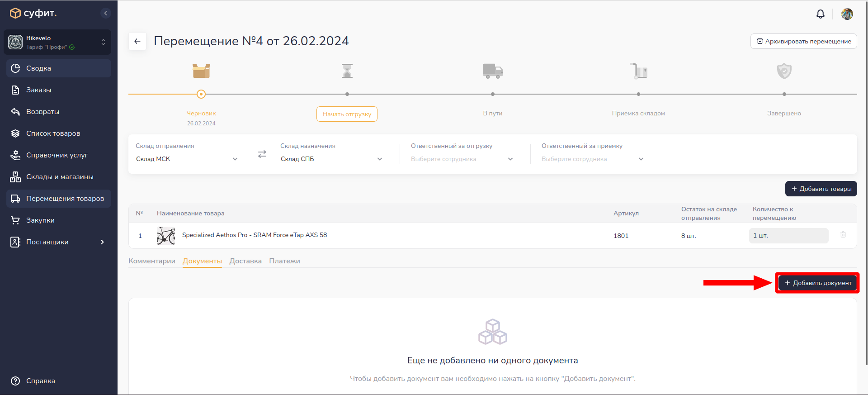Click the Завершено timeline dot
Screen dimensions: 868x395
784,94
